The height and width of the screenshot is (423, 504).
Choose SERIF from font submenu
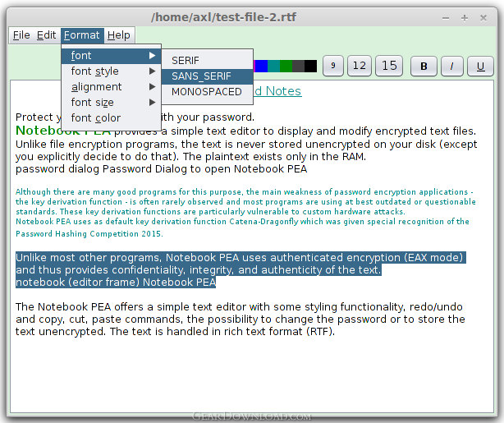[208, 61]
